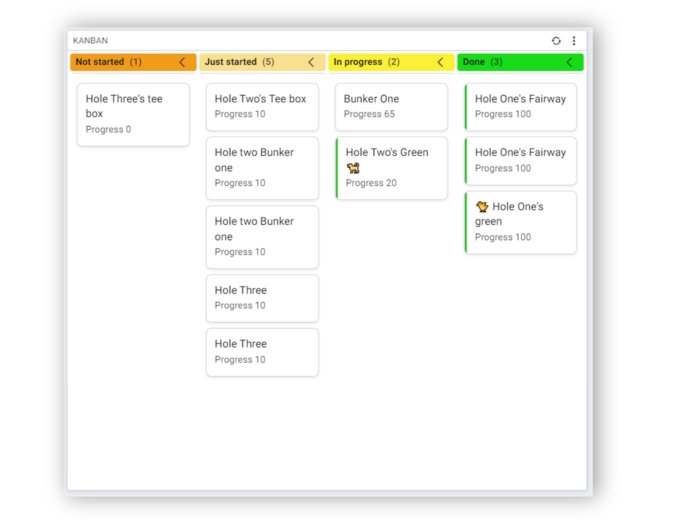676x524 pixels.
Task: Collapse the In progress column
Action: (440, 62)
